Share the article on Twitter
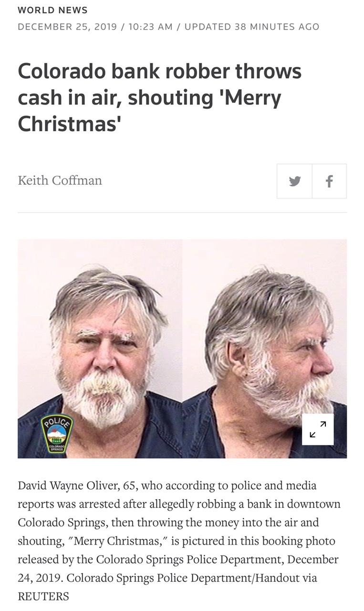 pyautogui.click(x=294, y=181)
